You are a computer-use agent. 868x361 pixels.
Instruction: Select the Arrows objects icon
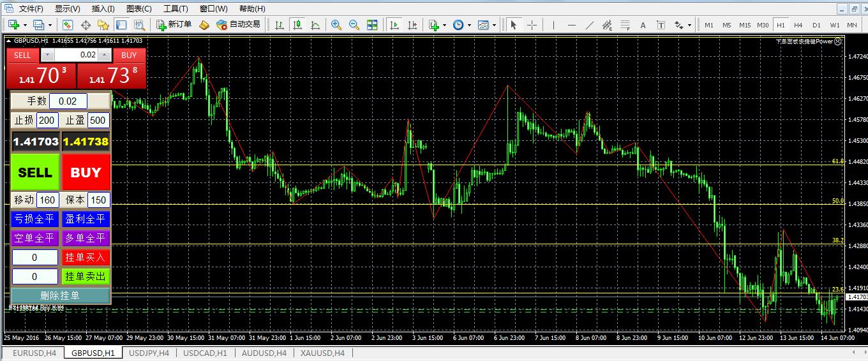click(x=679, y=25)
